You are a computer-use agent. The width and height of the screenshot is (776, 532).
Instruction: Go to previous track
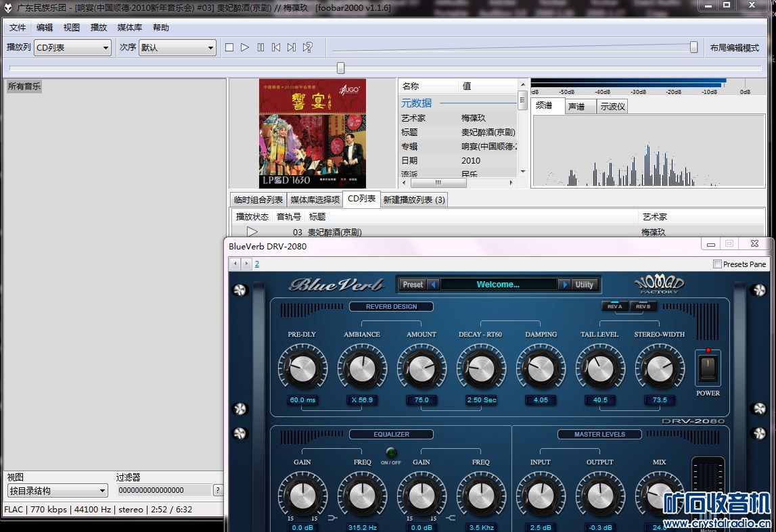[x=276, y=47]
